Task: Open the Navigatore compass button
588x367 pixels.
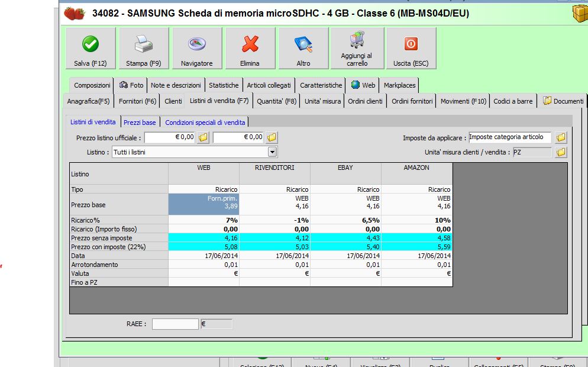Action: [197, 49]
